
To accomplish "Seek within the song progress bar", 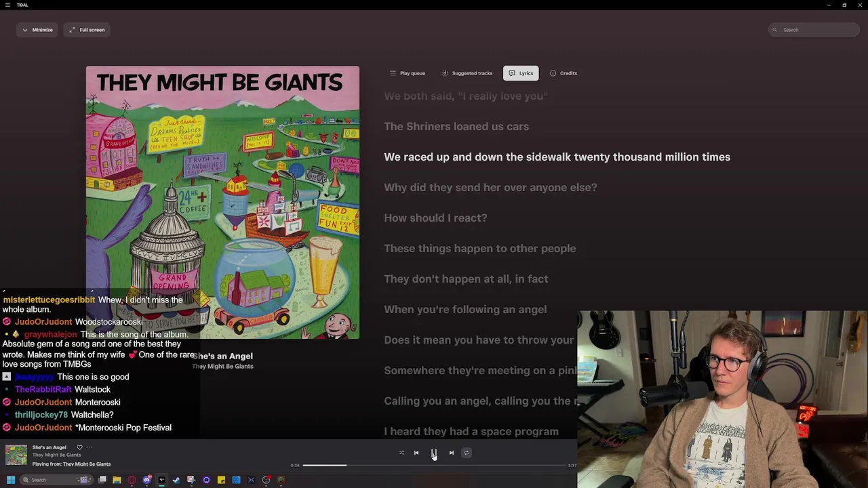I will pos(434,466).
